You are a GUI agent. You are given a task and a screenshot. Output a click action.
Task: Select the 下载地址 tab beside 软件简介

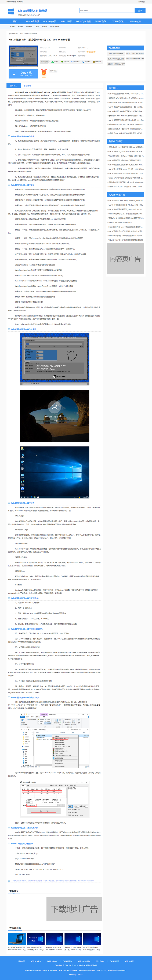click(28, 86)
